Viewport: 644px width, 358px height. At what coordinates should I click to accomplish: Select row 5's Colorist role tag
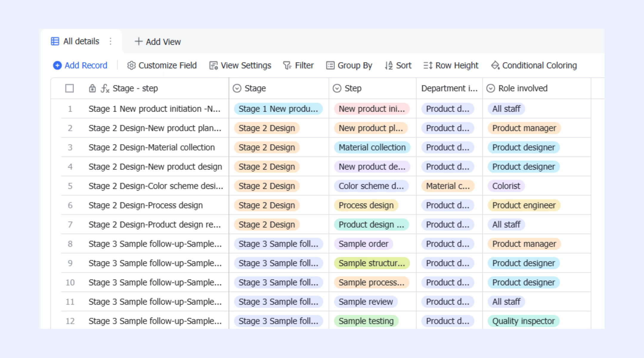[x=506, y=186]
